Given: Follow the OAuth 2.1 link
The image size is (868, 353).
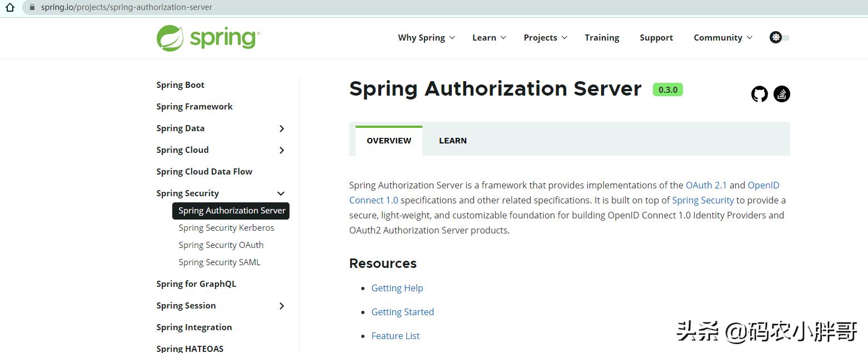Looking at the screenshot, I should (x=706, y=185).
